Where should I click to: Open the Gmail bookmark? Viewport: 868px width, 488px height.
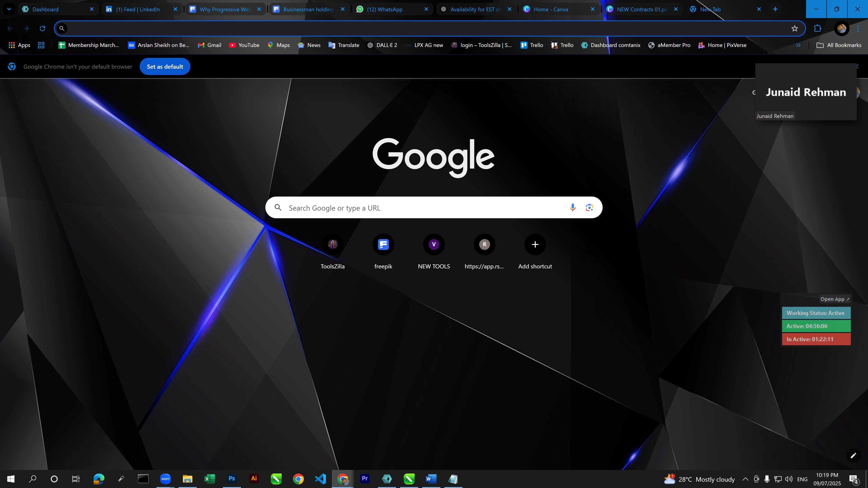coord(210,45)
